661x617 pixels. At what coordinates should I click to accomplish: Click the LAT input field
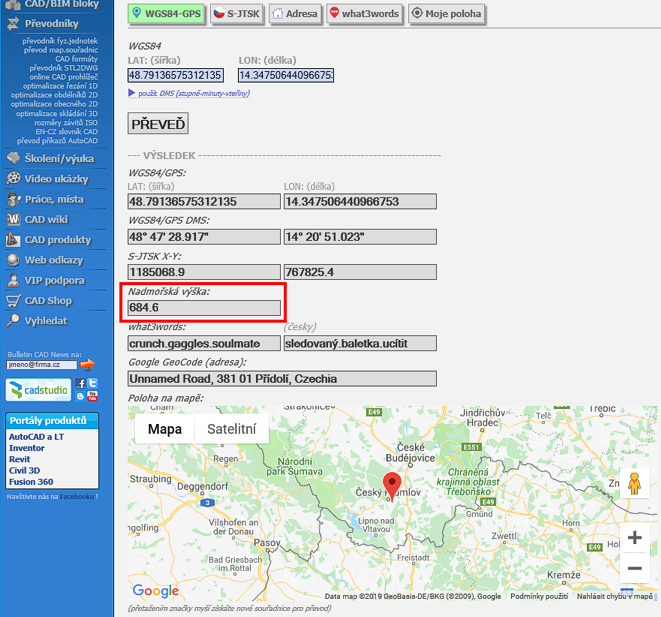tap(175, 75)
